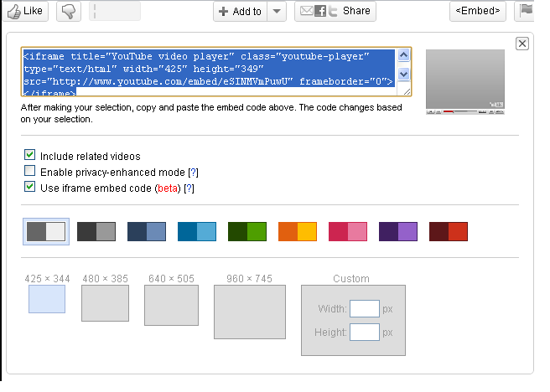The height and width of the screenshot is (392, 550).
Task: Click the custom Width input field
Action: (365, 308)
